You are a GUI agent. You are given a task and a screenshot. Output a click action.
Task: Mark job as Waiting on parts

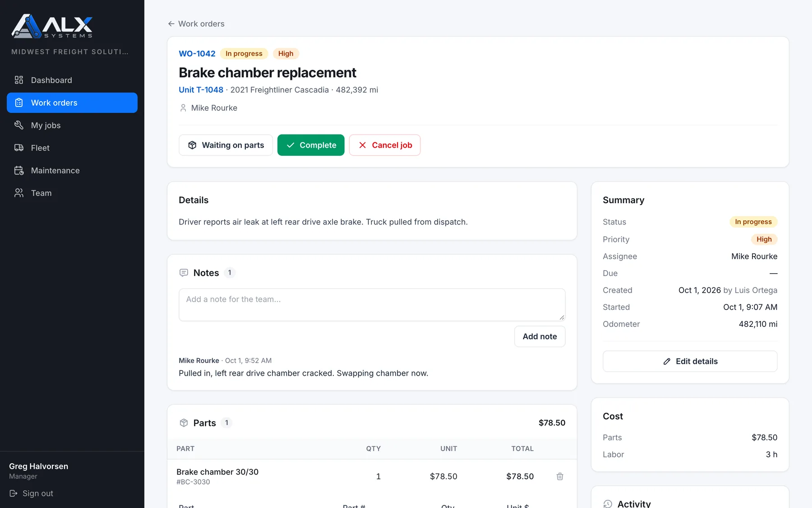coord(226,145)
